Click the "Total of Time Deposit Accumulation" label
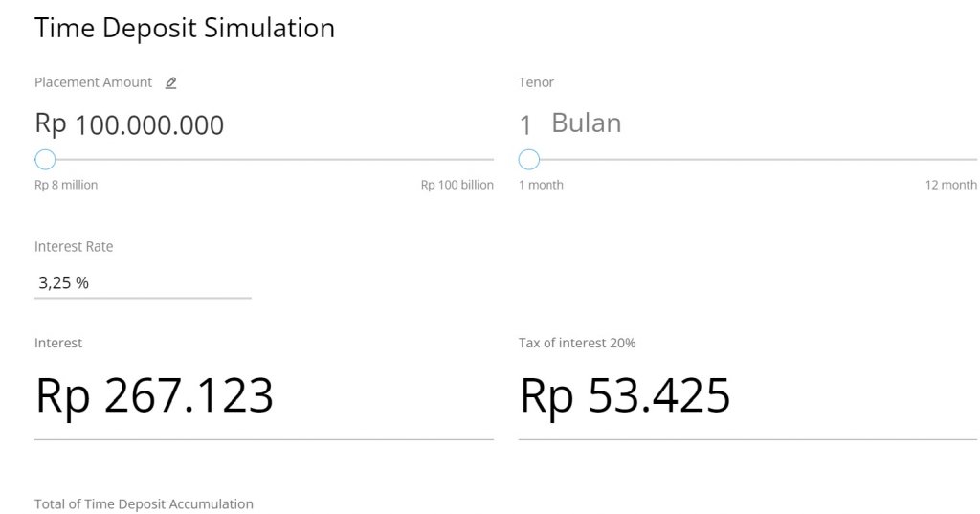 (x=144, y=503)
